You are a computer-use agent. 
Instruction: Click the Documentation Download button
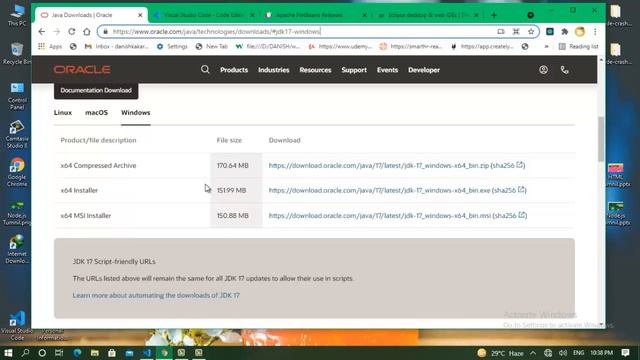(x=96, y=90)
